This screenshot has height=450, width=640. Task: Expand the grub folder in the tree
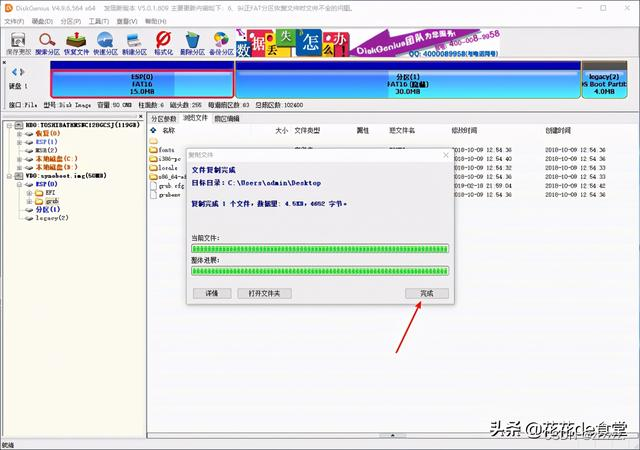click(31, 201)
